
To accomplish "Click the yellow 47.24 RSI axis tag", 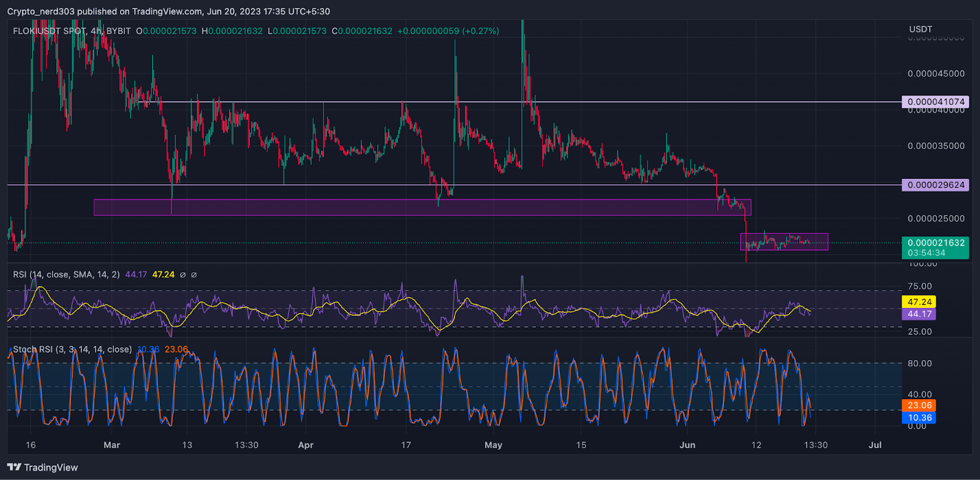I will point(919,302).
